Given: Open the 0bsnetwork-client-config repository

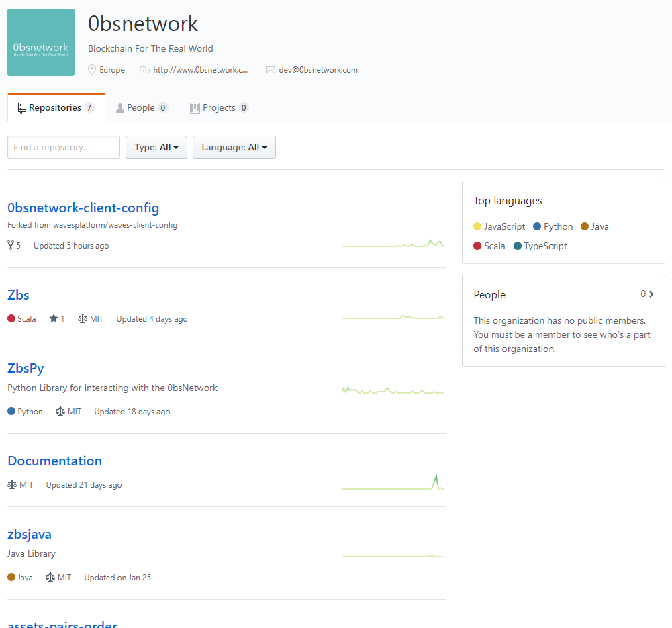Looking at the screenshot, I should pos(83,208).
